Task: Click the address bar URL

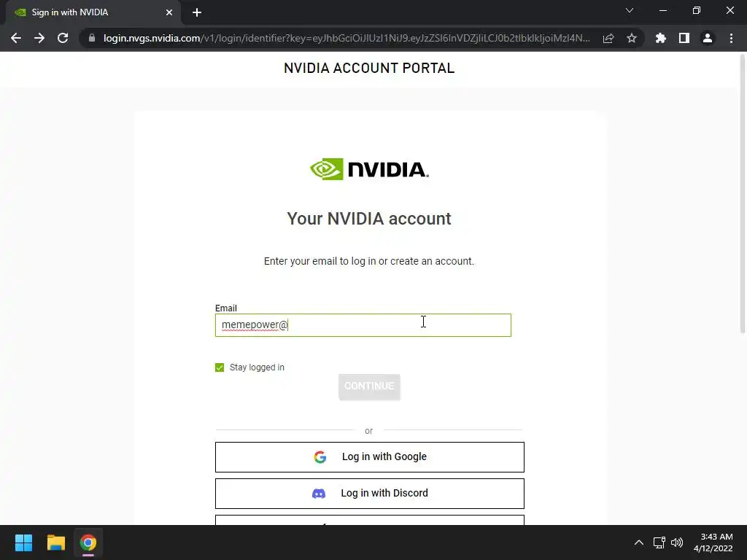Action: click(347, 38)
